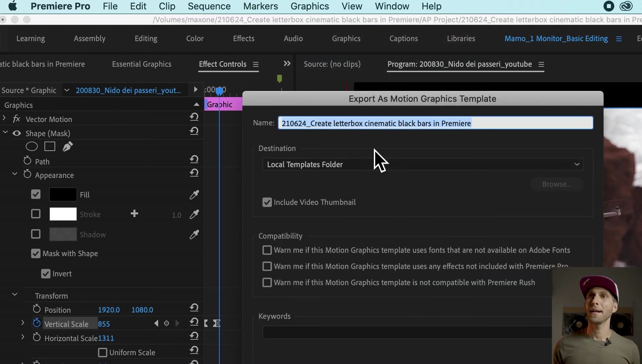642x364 pixels.
Task: Collapse Shape (Mask) effect
Action: pyautogui.click(x=5, y=132)
